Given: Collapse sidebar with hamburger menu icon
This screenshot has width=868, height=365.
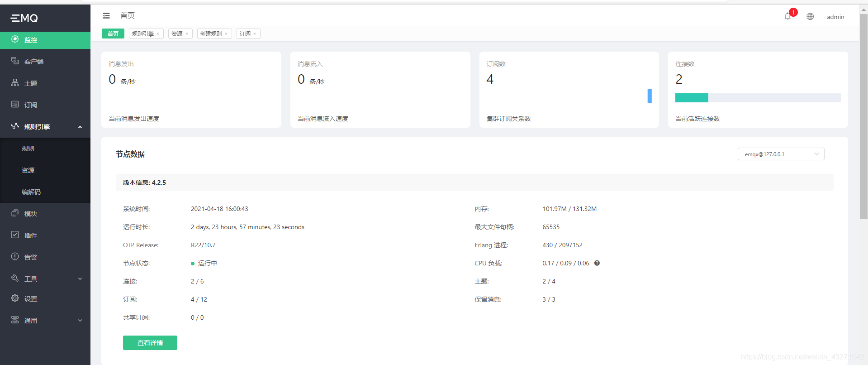Looking at the screenshot, I should (x=106, y=16).
